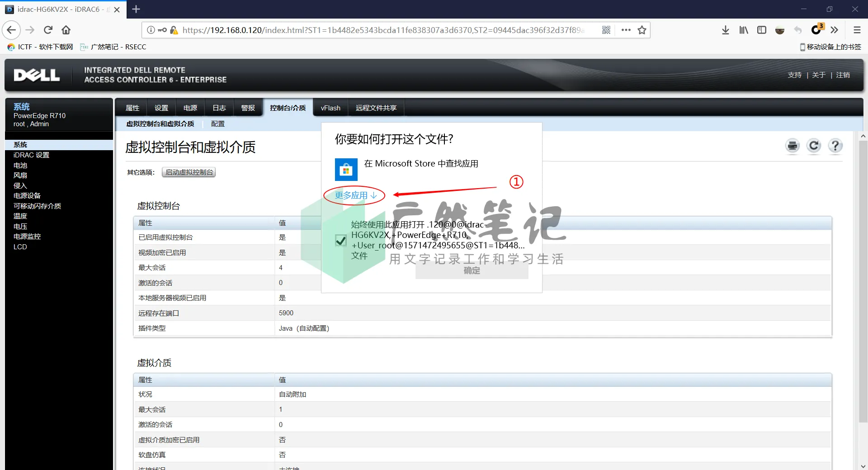Click the browser address bar URL
This screenshot has height=470, width=868.
click(x=383, y=30)
